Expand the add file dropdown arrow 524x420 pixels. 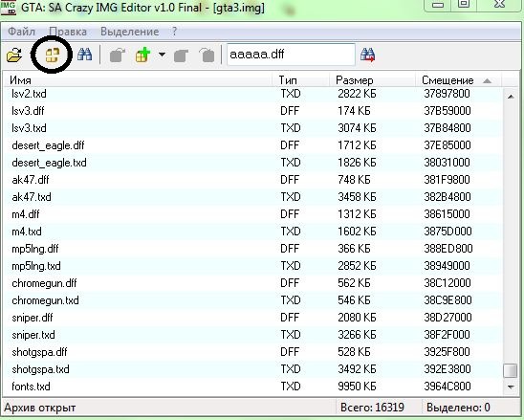[163, 55]
